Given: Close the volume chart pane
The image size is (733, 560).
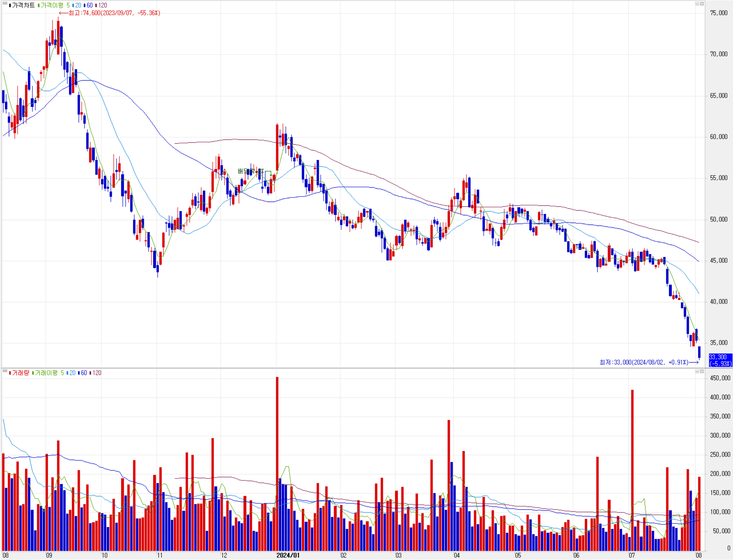Looking at the screenshot, I should (702, 371).
